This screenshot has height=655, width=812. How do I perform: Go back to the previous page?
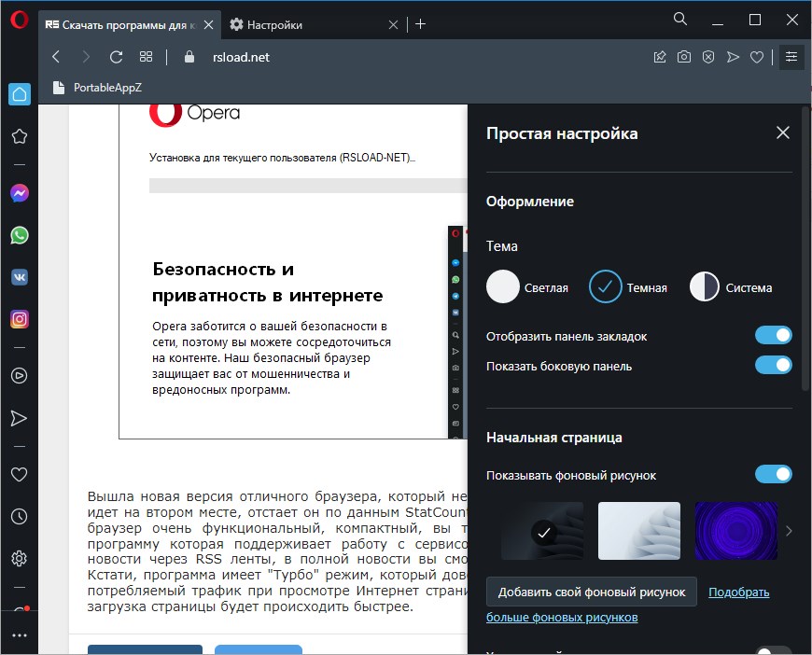(x=56, y=57)
